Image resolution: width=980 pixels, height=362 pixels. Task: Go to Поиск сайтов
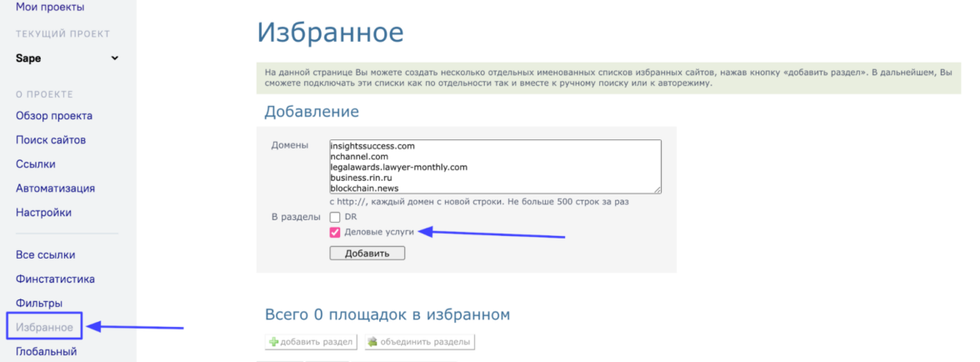[51, 140]
